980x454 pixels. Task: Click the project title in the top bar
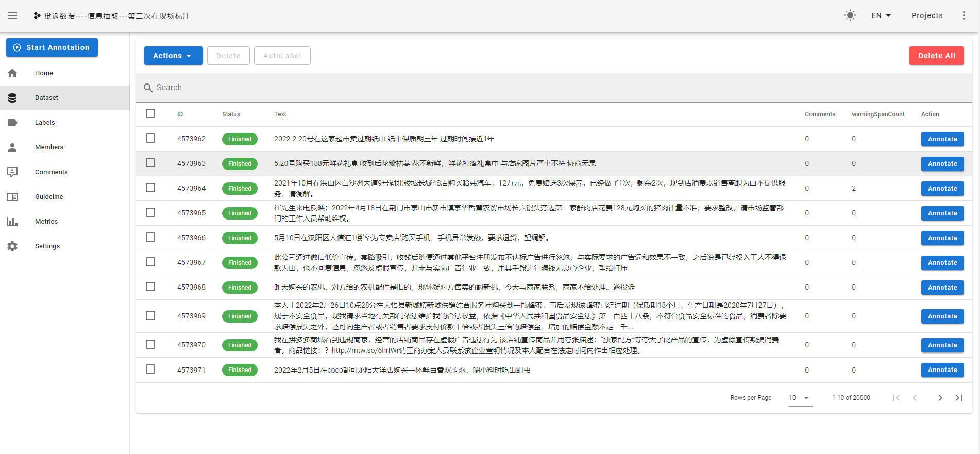click(117, 16)
